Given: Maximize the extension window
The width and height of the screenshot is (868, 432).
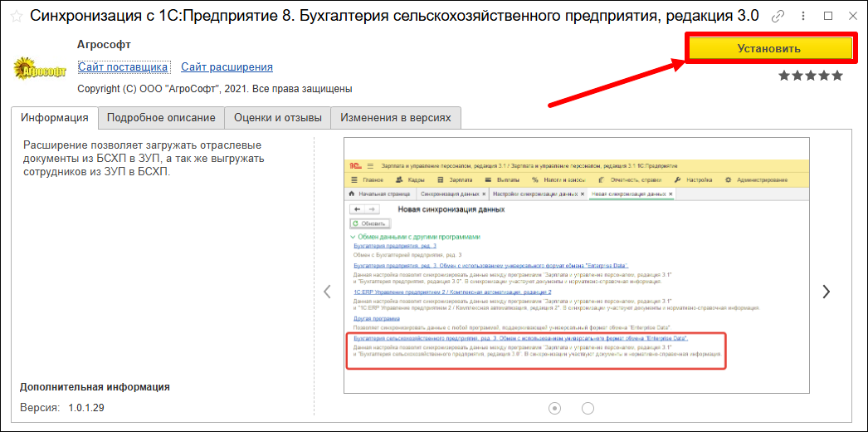Looking at the screenshot, I should 828,16.
